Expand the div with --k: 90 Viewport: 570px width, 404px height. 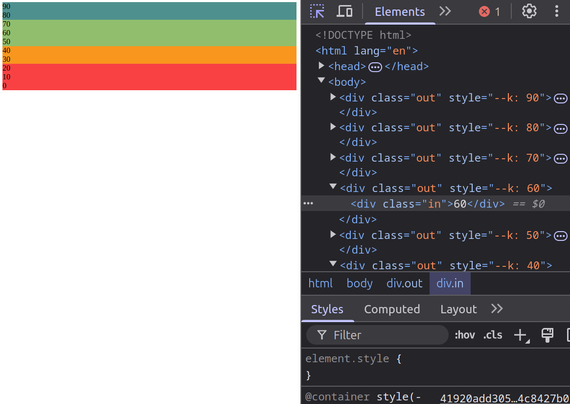click(333, 97)
